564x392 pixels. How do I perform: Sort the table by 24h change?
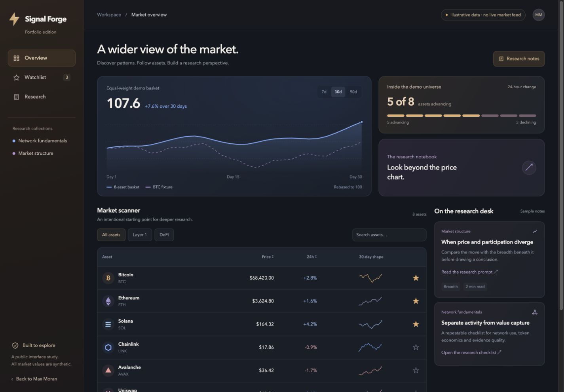tap(312, 257)
